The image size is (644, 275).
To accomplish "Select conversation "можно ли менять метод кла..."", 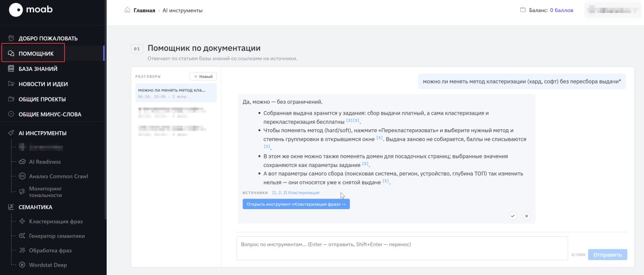I will click(x=176, y=93).
